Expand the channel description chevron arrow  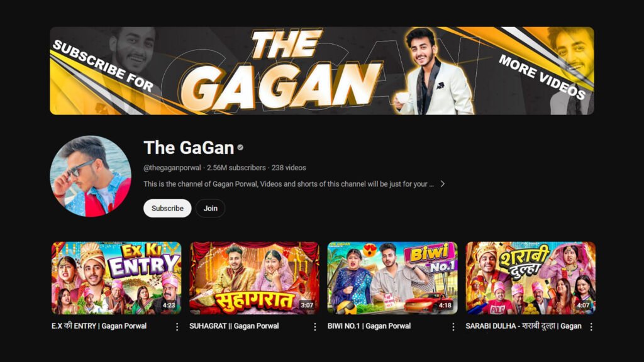click(442, 184)
